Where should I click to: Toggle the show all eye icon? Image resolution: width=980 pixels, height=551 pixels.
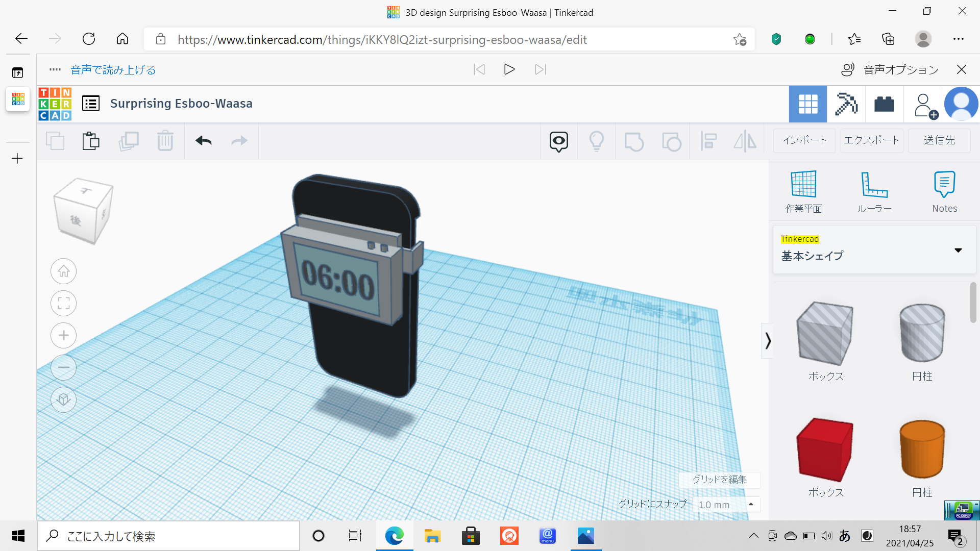559,141
